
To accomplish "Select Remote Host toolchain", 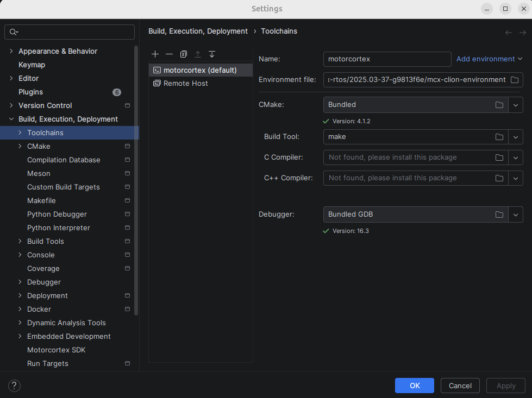I will (x=185, y=84).
